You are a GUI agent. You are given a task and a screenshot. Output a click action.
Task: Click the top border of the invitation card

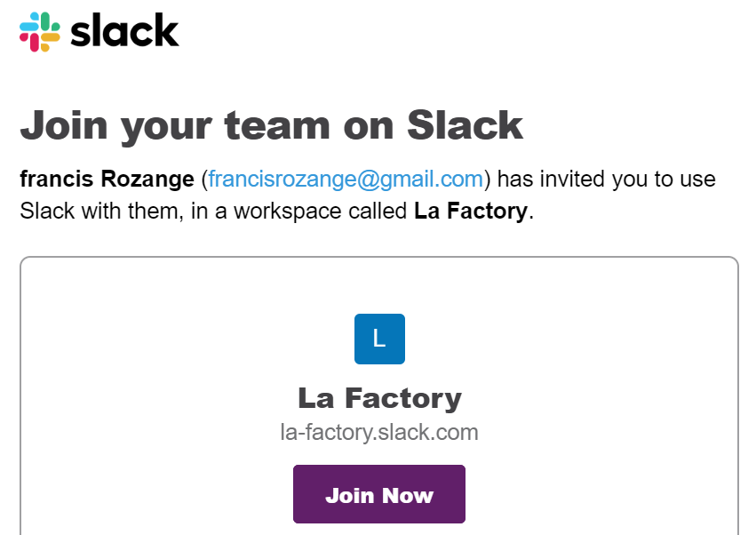(379, 257)
